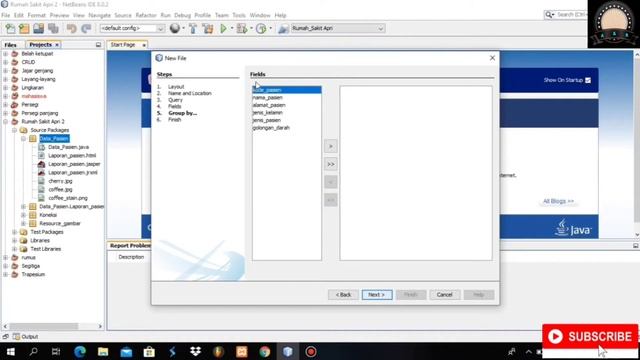Open the File menu
The width and height of the screenshot is (640, 360).
(6, 15)
